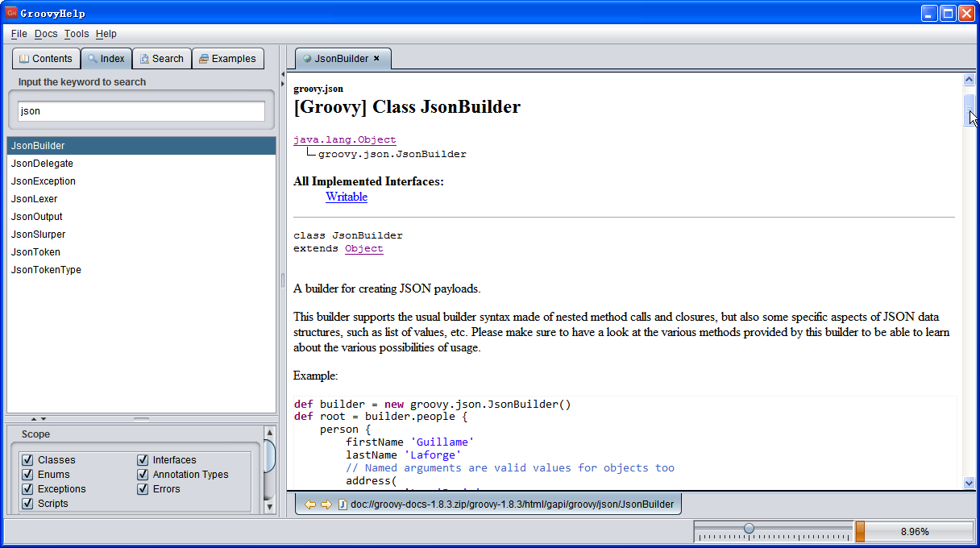Toggle the Enums checkbox
This screenshot has height=548, width=980.
27,475
